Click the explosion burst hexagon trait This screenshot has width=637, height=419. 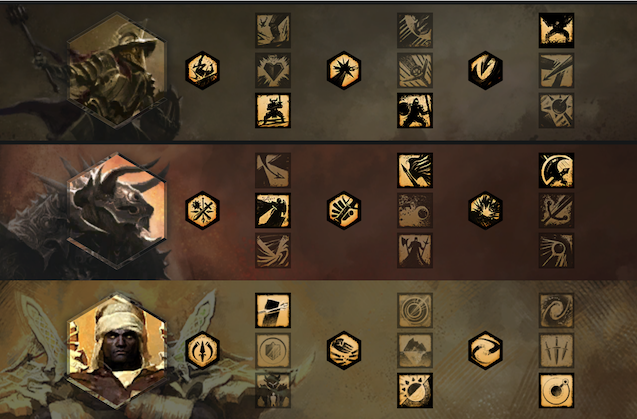485,211
